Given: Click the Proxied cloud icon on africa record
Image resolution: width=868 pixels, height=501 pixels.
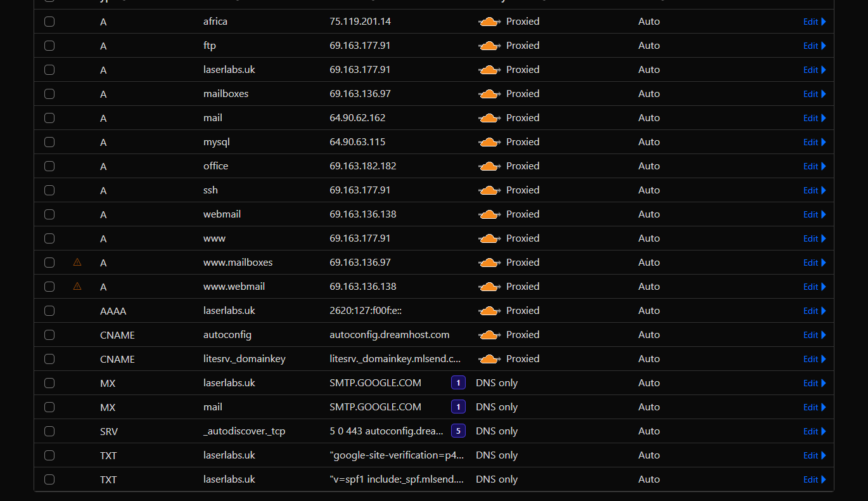Looking at the screenshot, I should 489,21.
